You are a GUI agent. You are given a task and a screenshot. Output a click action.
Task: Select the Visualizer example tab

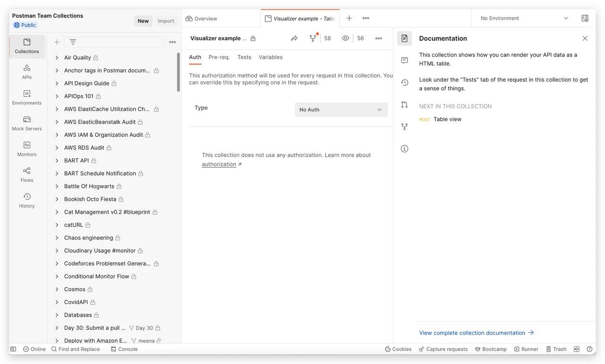pos(300,18)
